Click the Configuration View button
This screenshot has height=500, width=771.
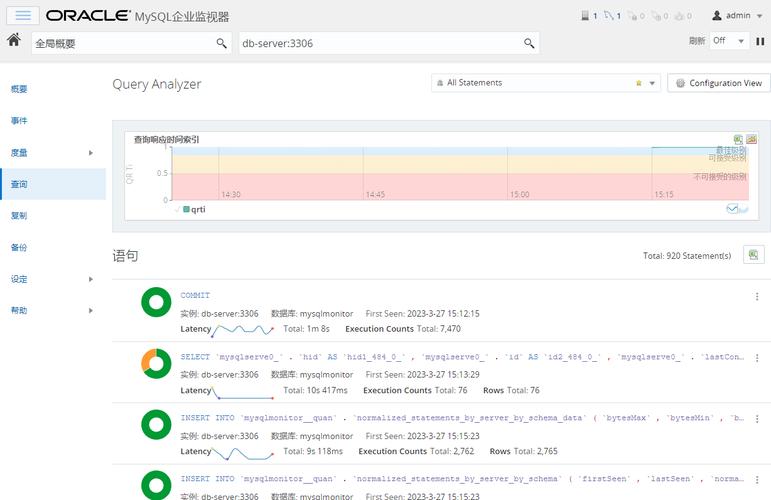pos(719,83)
